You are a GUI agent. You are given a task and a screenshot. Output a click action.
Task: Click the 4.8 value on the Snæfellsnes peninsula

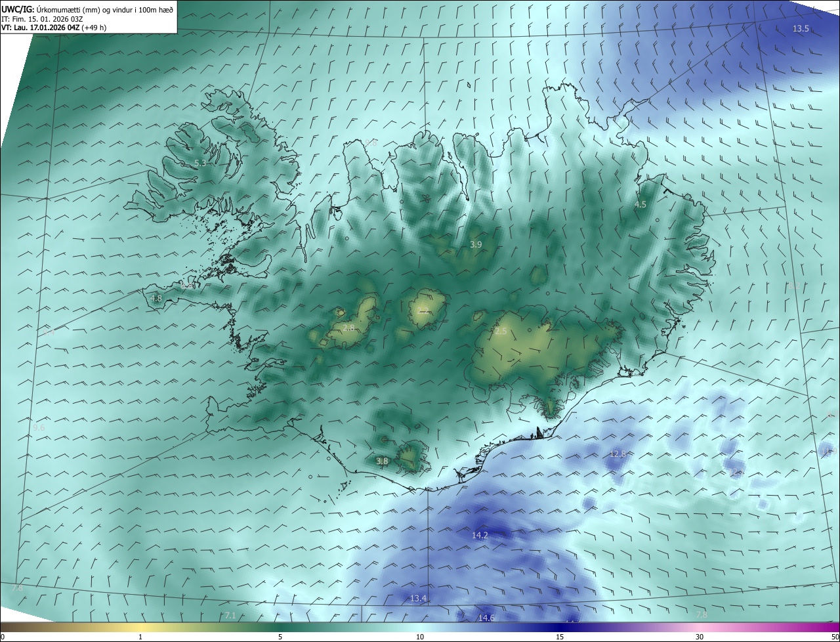click(156, 299)
